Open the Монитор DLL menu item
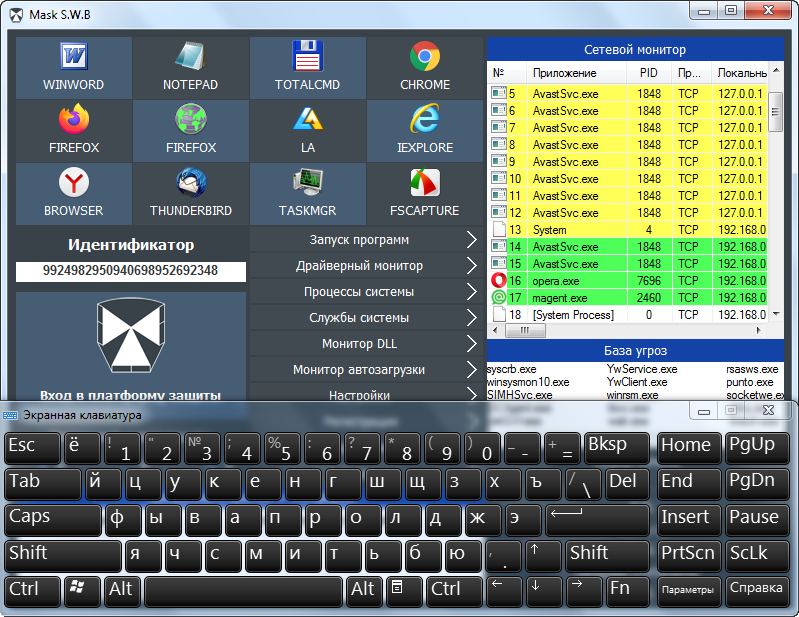The image size is (799, 617). click(366, 344)
